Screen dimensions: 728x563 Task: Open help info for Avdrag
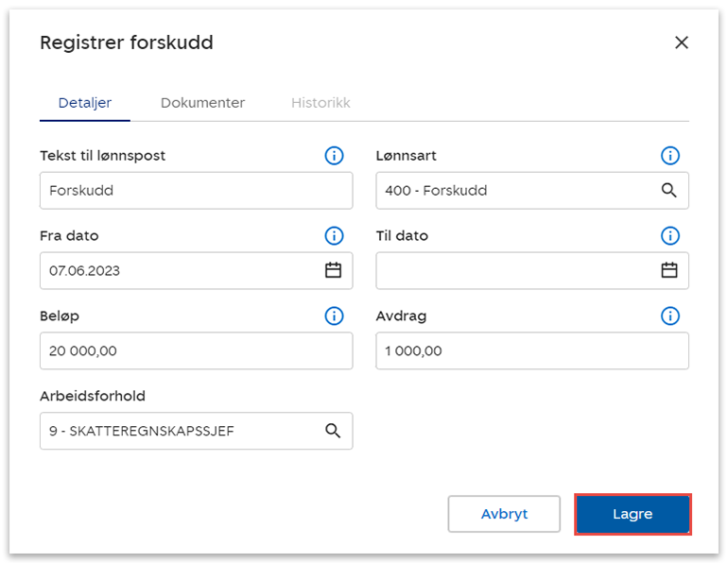pyautogui.click(x=669, y=316)
